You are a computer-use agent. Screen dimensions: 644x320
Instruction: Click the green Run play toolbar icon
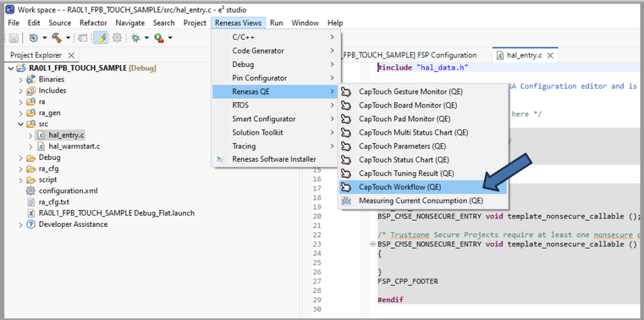pos(159,38)
